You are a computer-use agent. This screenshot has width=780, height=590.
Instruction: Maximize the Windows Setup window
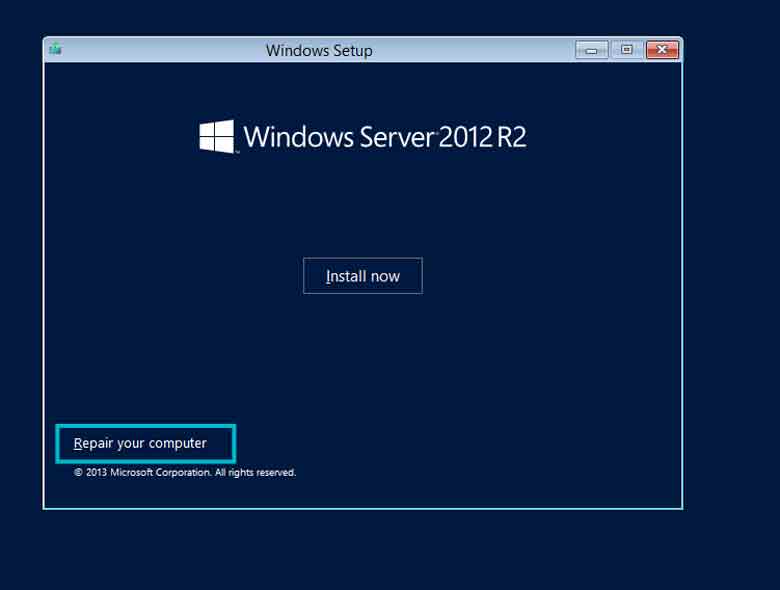(x=626, y=50)
